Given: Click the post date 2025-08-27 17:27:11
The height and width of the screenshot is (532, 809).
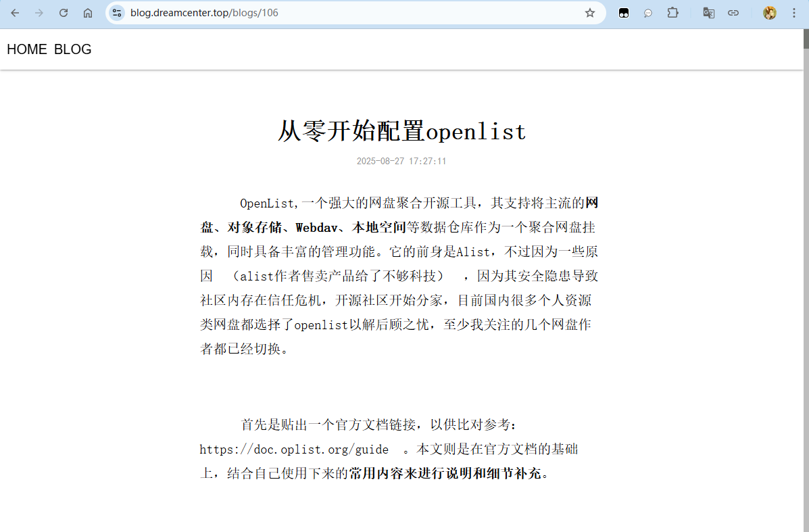Looking at the screenshot, I should tap(401, 162).
